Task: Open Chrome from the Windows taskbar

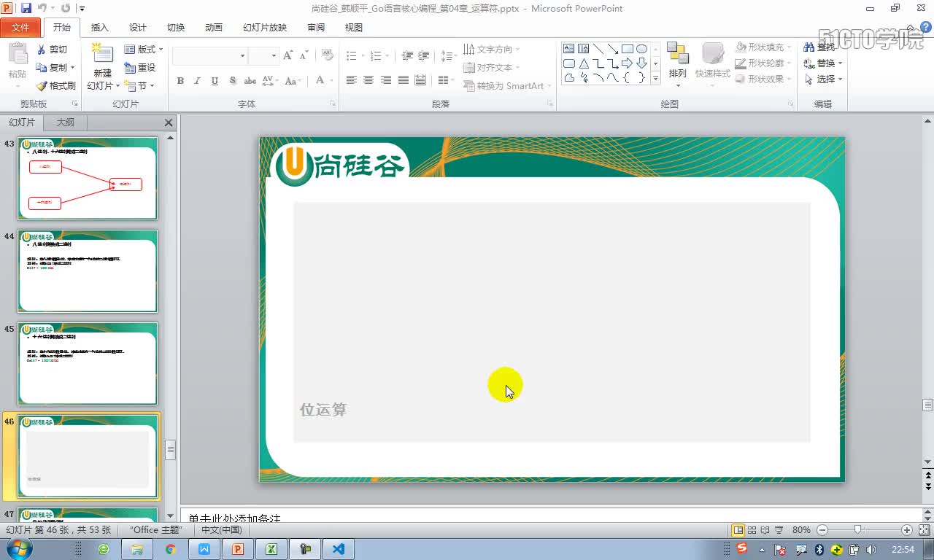Action: pyautogui.click(x=171, y=549)
